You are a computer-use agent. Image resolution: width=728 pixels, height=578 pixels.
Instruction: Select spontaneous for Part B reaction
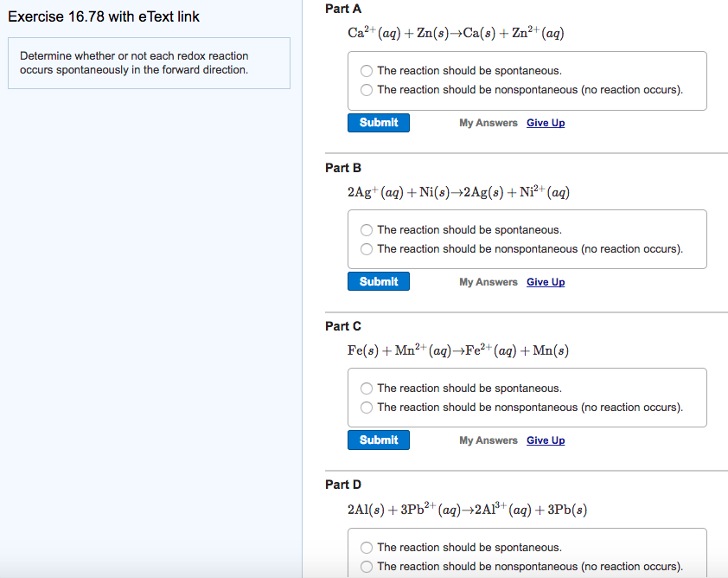[x=366, y=230]
